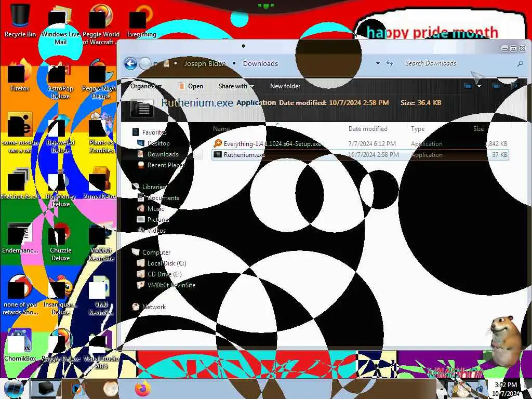Select the Firefox desktop shortcut
The height and width of the screenshot is (399, 532).
tap(20, 75)
